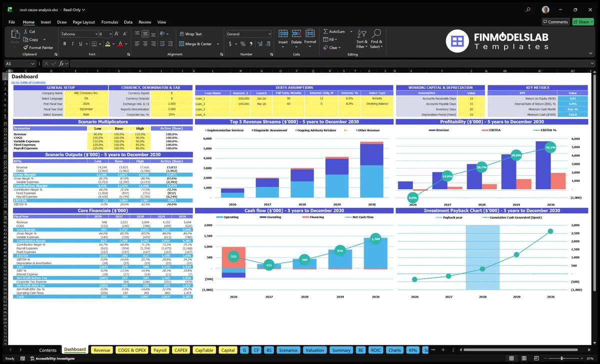The width and height of the screenshot is (600, 364).
Task: Click the Cut scissors icon
Action: [25, 31]
